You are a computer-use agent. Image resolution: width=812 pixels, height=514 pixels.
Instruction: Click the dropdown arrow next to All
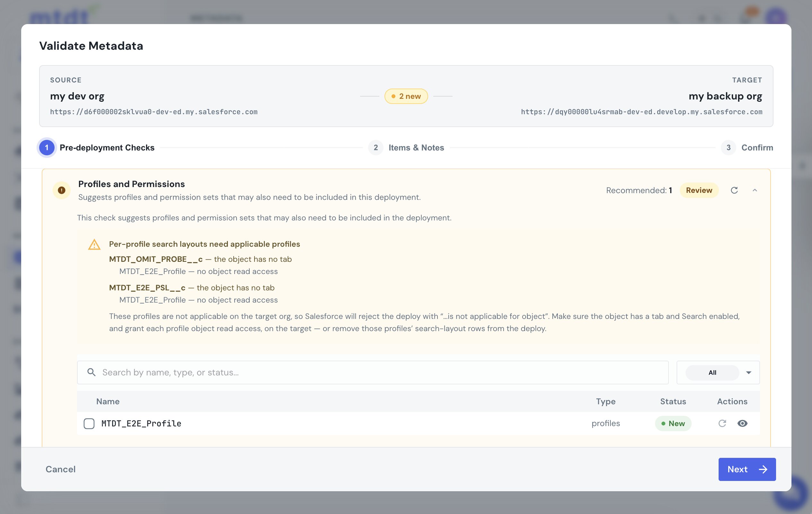[x=748, y=373]
